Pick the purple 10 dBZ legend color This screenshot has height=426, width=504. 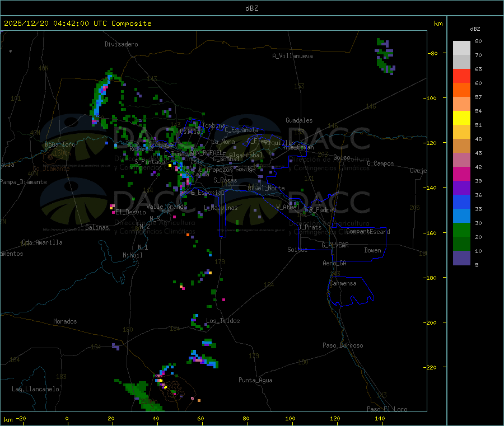[x=461, y=258]
